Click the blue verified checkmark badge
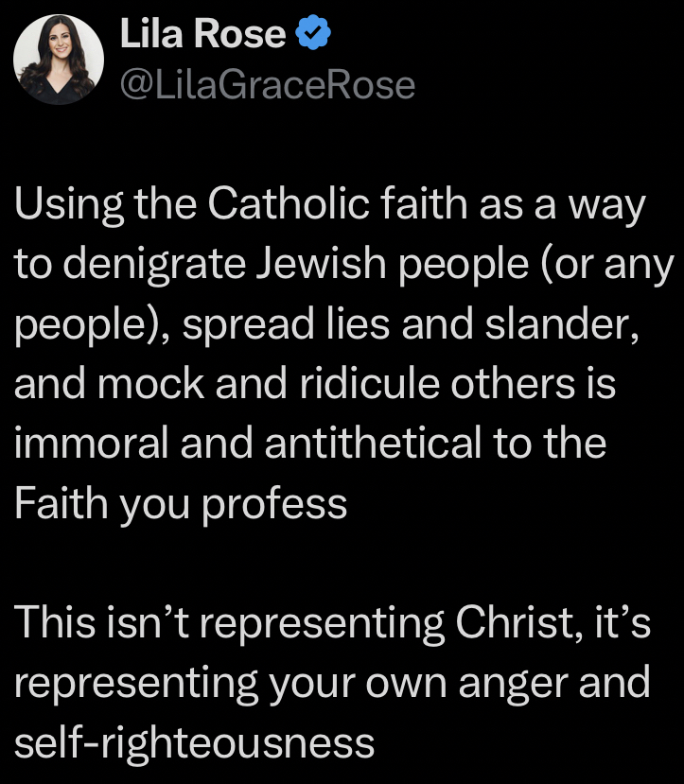Screen dimensions: 684x784 coord(313,36)
